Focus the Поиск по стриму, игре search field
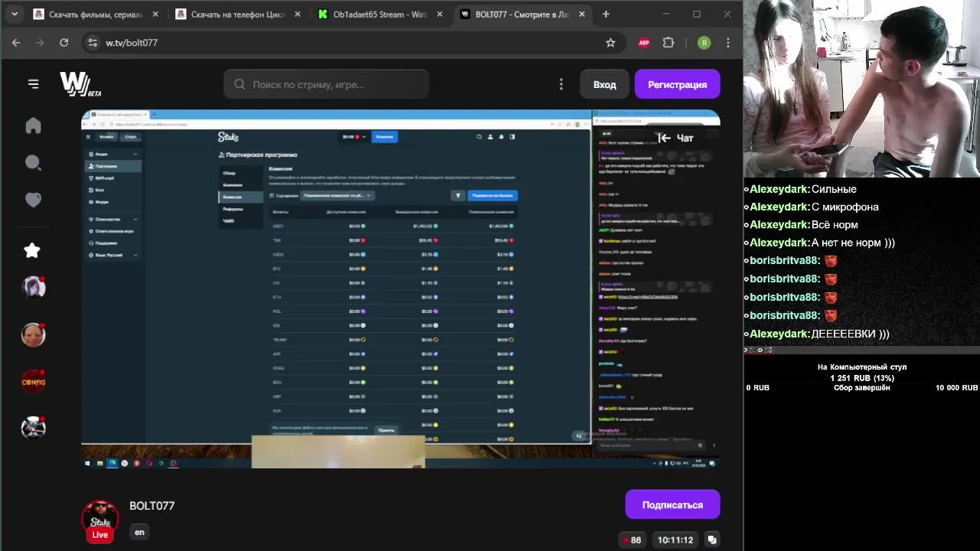The image size is (980, 551). [326, 84]
